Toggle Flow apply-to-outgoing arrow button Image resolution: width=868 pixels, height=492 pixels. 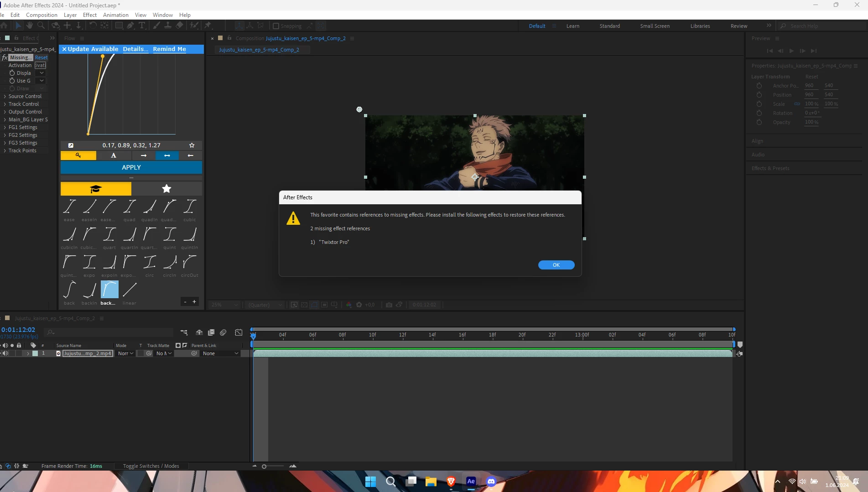click(x=144, y=155)
